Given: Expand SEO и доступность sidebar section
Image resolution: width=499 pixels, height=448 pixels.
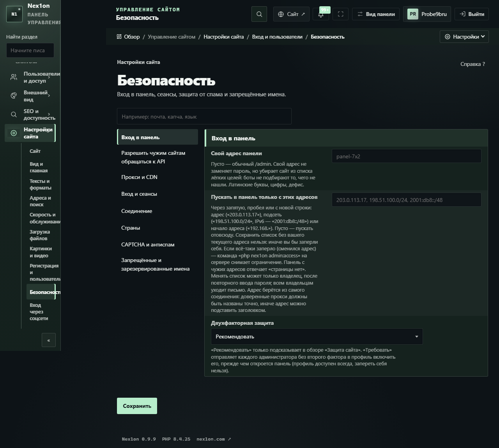Looking at the screenshot, I should click(49, 114).
